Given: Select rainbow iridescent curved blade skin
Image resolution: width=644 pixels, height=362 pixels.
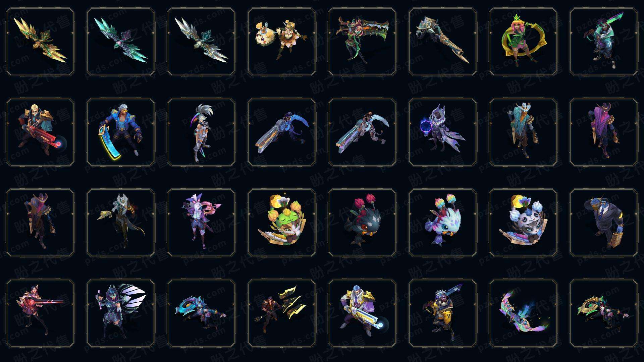Looking at the screenshot, I should 523,313.
